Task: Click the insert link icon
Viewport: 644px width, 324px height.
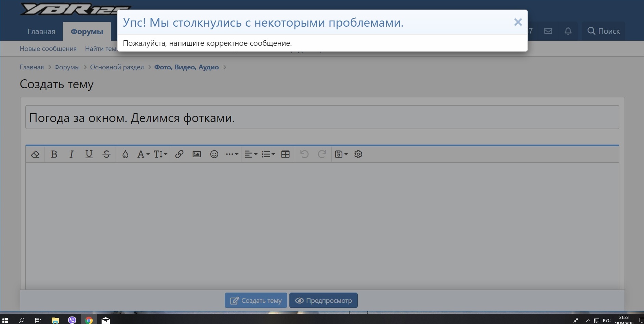Action: point(179,154)
